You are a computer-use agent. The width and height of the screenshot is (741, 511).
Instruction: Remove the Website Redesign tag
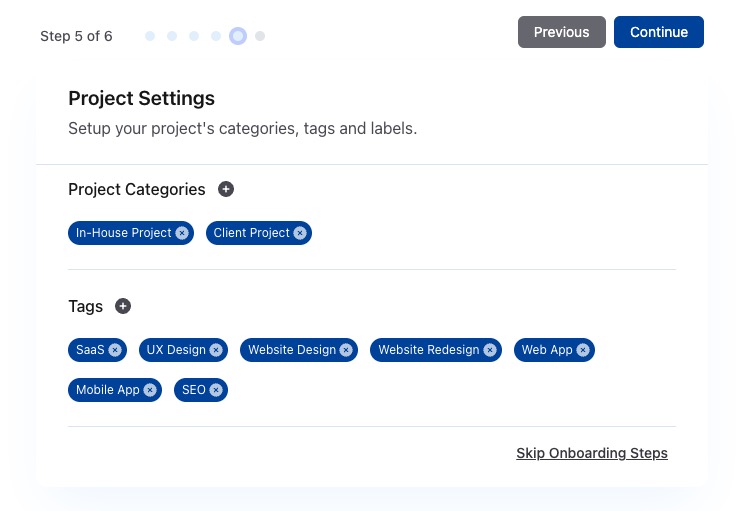coord(490,350)
